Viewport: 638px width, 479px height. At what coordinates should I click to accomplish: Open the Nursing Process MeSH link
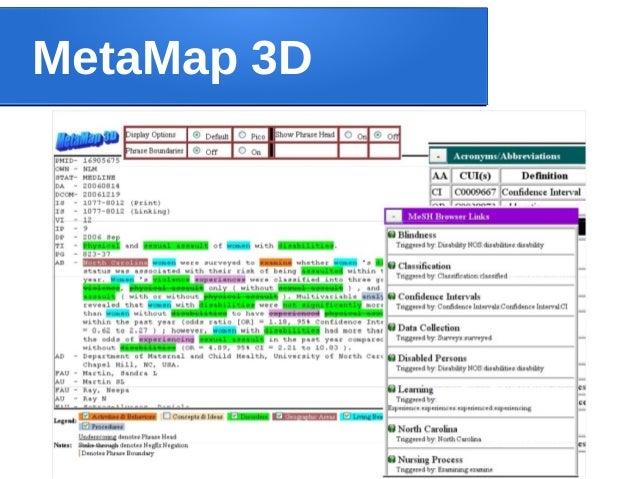point(430,459)
